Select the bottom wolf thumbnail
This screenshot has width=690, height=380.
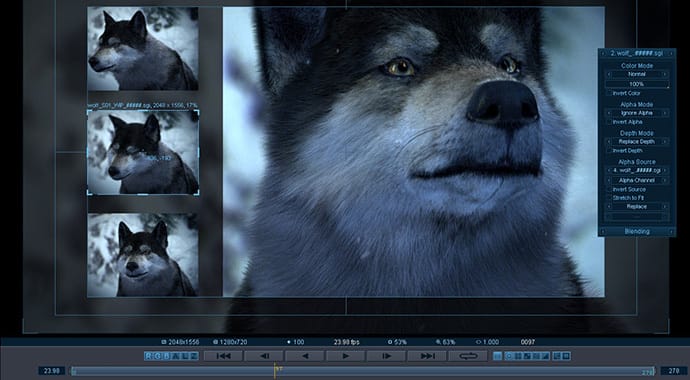coord(143,255)
